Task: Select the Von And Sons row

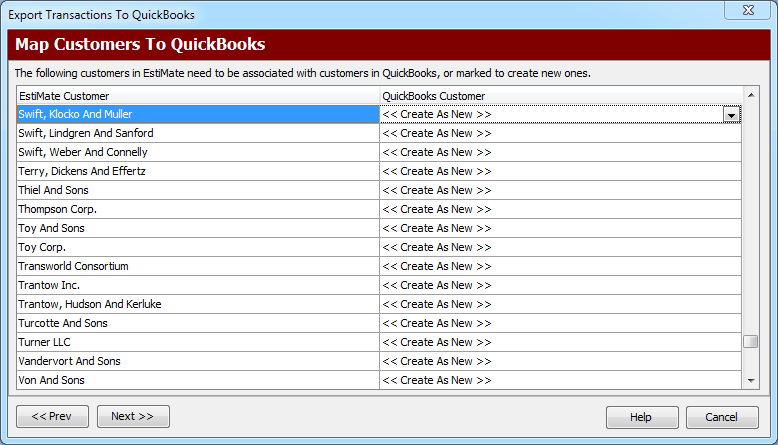Action: point(197,380)
